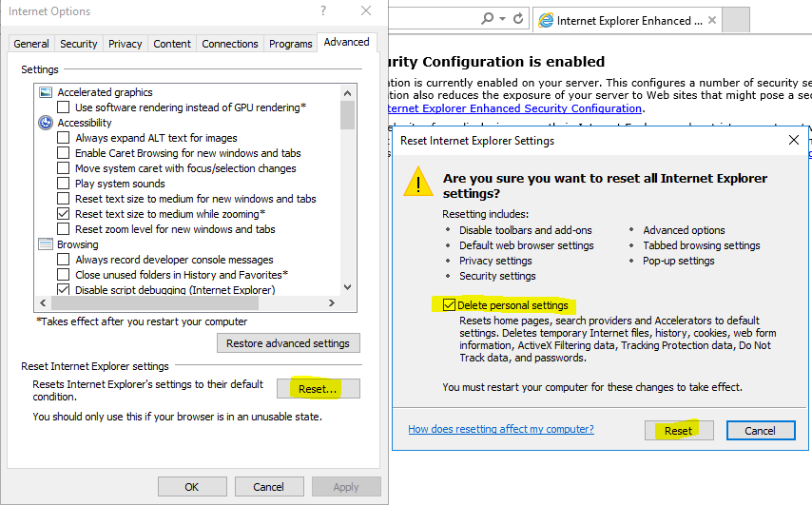Click the warning triangle icon in reset dialog
The width and height of the screenshot is (812, 506).
[418, 182]
